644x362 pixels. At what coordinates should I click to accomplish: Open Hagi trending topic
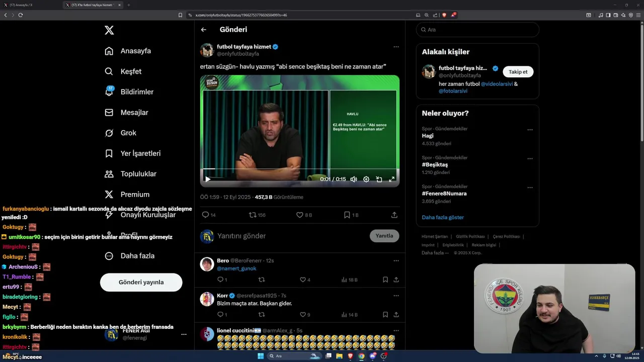pos(428,136)
